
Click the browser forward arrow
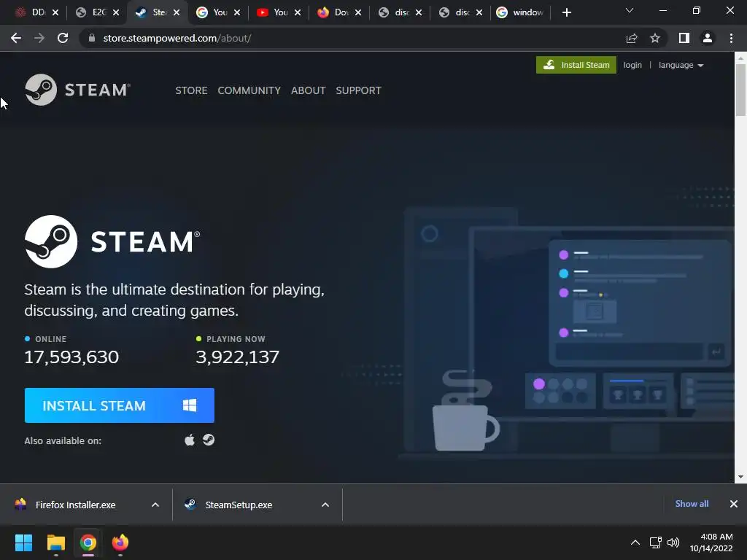39,38
